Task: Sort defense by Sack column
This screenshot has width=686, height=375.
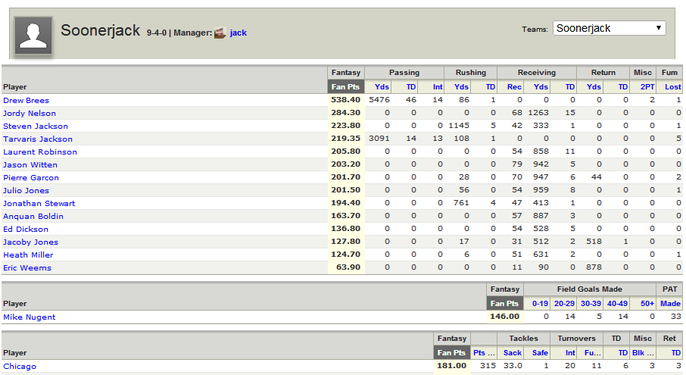Action: point(512,353)
